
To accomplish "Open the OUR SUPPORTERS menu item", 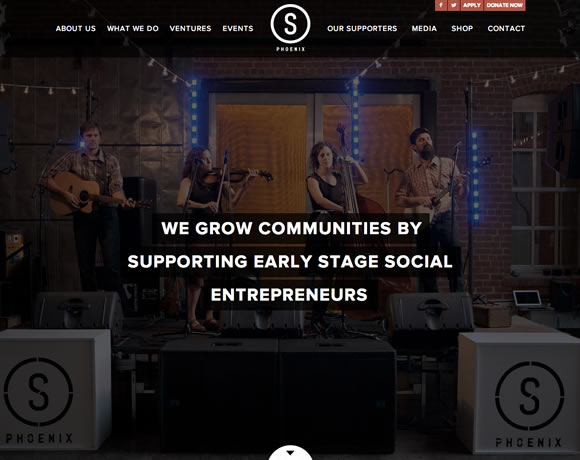I will 362,28.
